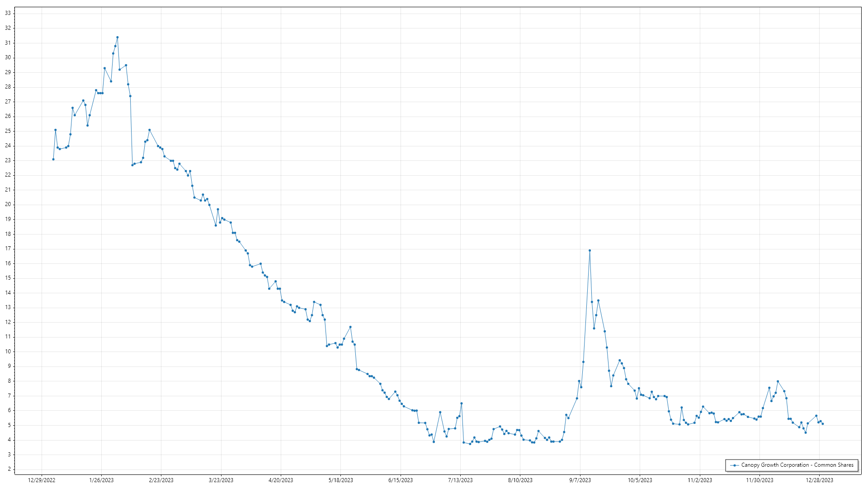Click the July peak data point near 6.5

(x=461, y=404)
